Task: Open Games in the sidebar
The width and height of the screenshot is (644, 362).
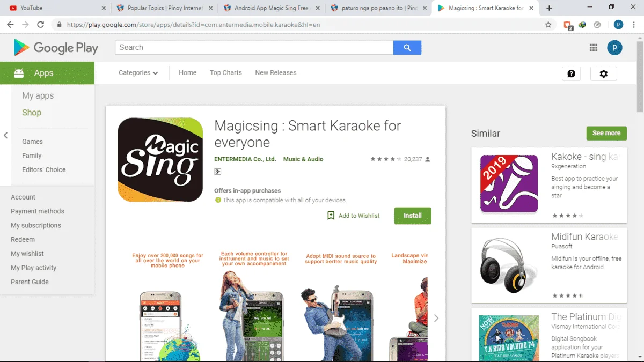Action: click(x=32, y=142)
